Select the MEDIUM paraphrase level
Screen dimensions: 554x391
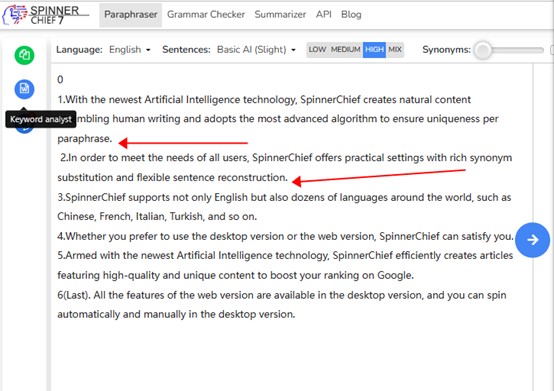pos(346,49)
